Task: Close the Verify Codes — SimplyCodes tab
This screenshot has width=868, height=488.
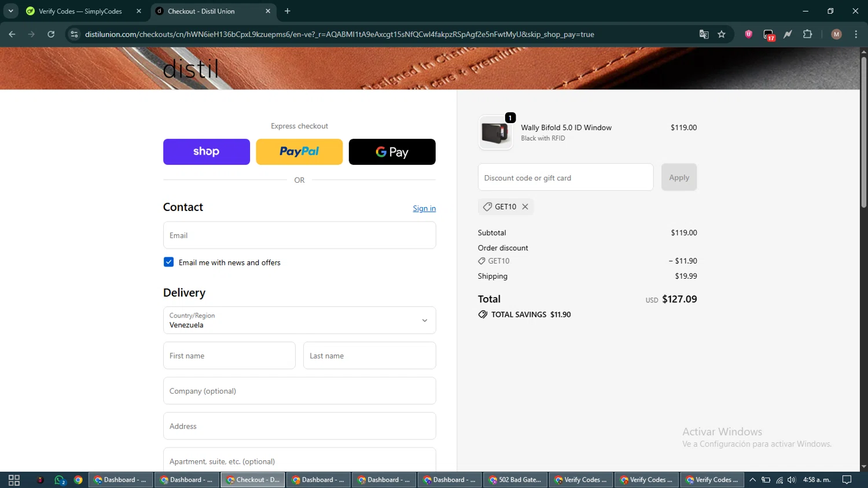Action: coord(139,11)
